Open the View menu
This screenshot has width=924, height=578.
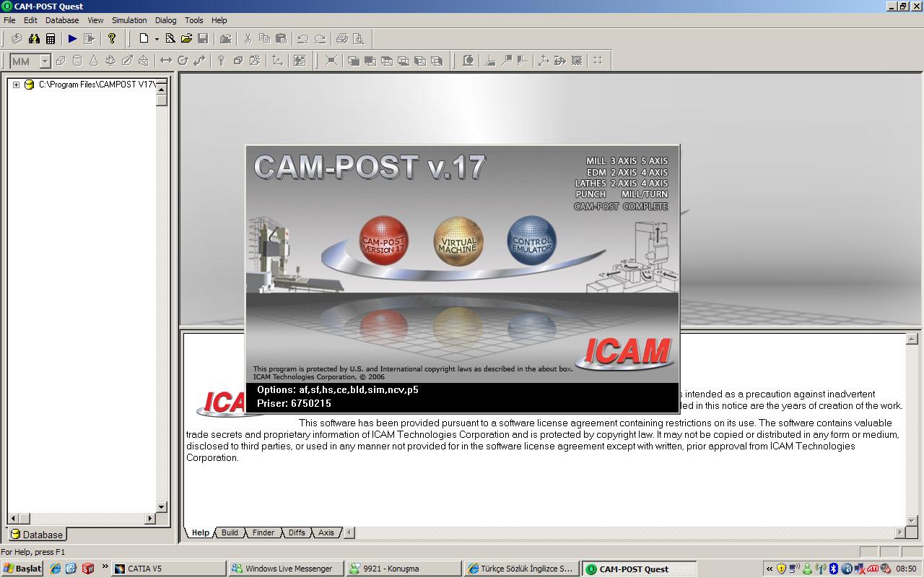95,20
